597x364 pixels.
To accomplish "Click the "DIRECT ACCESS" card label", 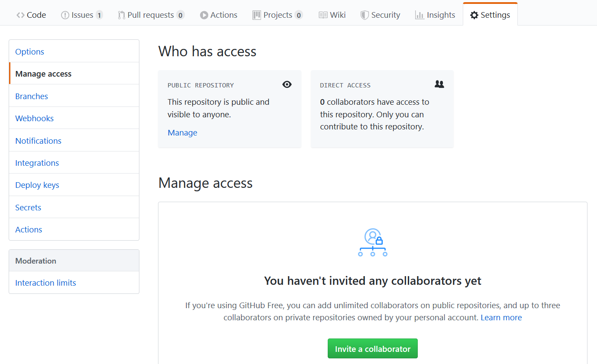I will 345,85.
